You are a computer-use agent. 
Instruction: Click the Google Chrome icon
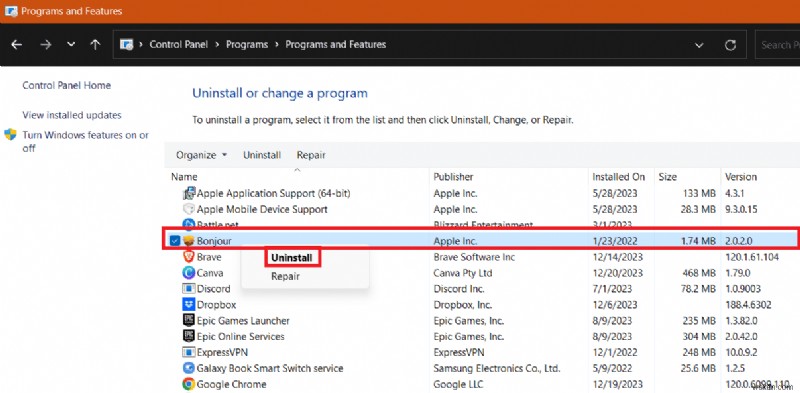189,384
